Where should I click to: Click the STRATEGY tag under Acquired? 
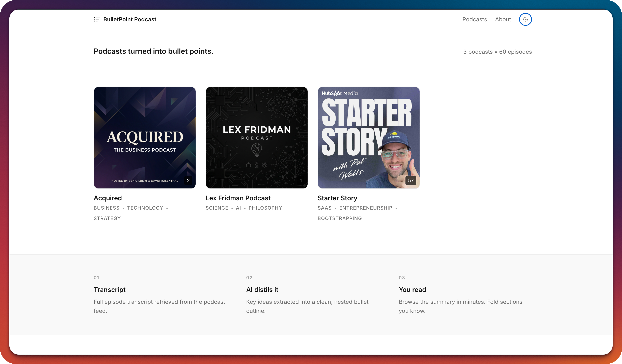tap(107, 218)
